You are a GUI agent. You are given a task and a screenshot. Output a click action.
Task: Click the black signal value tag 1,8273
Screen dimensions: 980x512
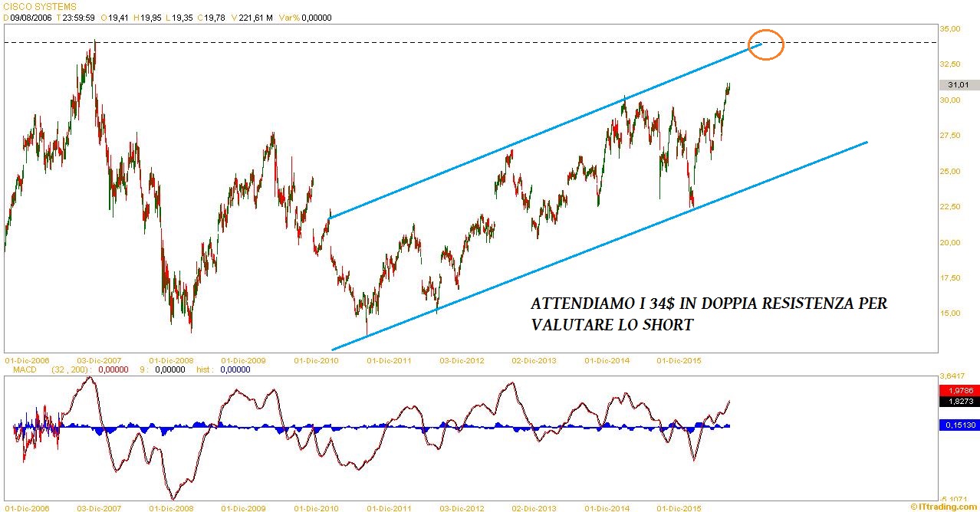click(959, 401)
